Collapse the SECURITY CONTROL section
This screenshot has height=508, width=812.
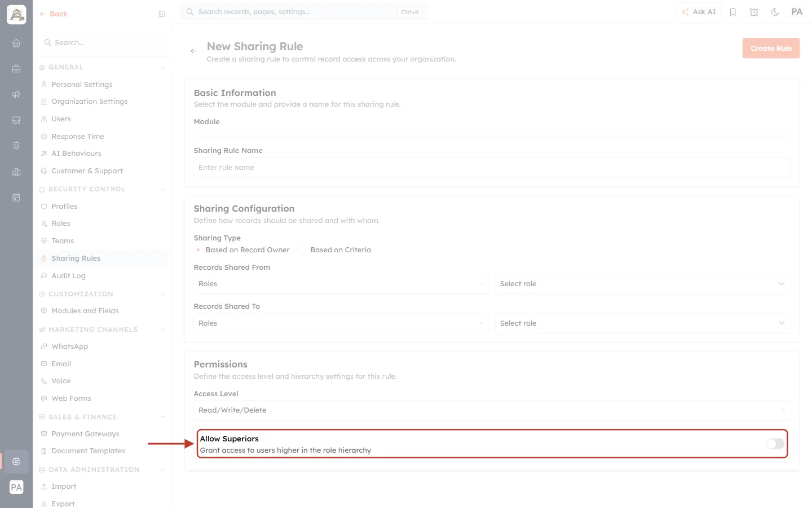(x=162, y=190)
